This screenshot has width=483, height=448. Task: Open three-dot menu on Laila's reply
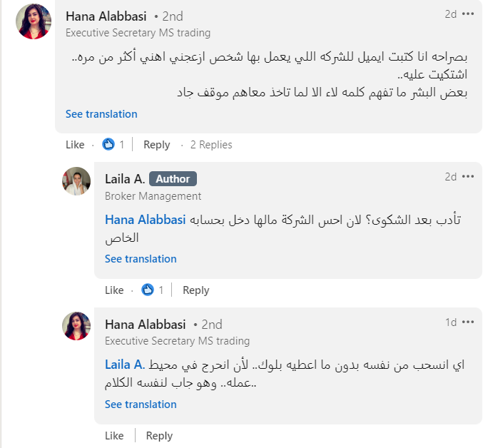(468, 176)
